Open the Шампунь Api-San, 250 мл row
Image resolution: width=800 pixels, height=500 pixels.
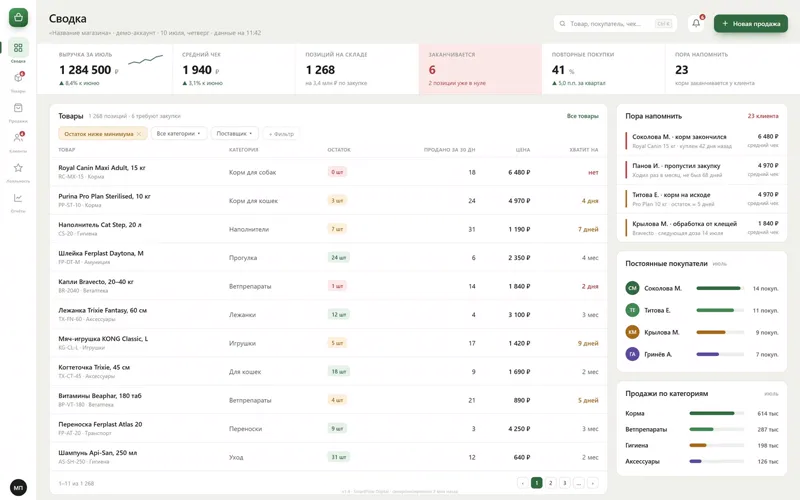tap(329, 458)
